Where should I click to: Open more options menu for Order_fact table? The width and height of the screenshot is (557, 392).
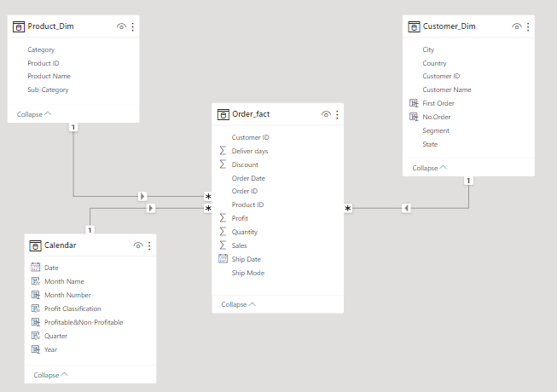tap(337, 114)
